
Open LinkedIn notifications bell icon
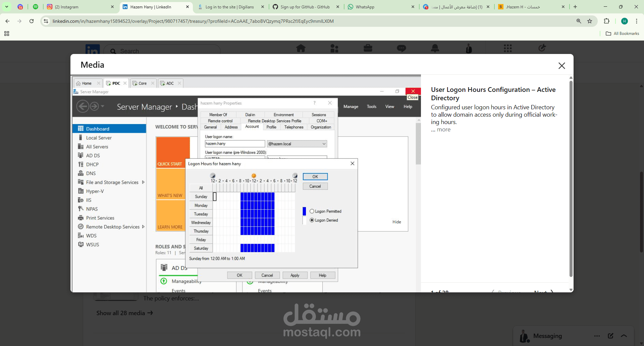click(x=435, y=48)
